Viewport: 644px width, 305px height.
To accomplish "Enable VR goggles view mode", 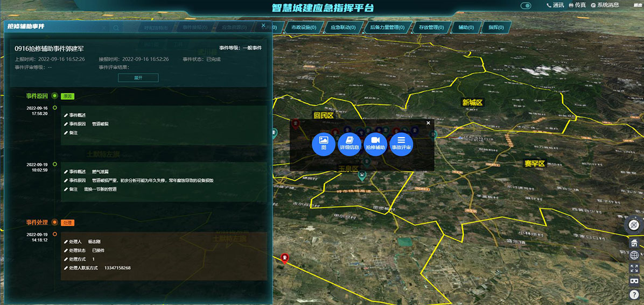I will tap(634, 281).
